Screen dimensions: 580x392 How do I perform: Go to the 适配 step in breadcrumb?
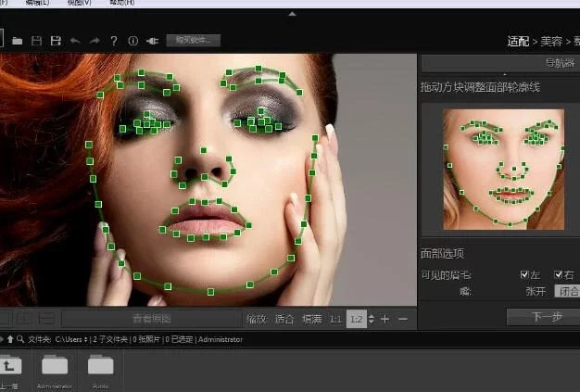click(518, 42)
